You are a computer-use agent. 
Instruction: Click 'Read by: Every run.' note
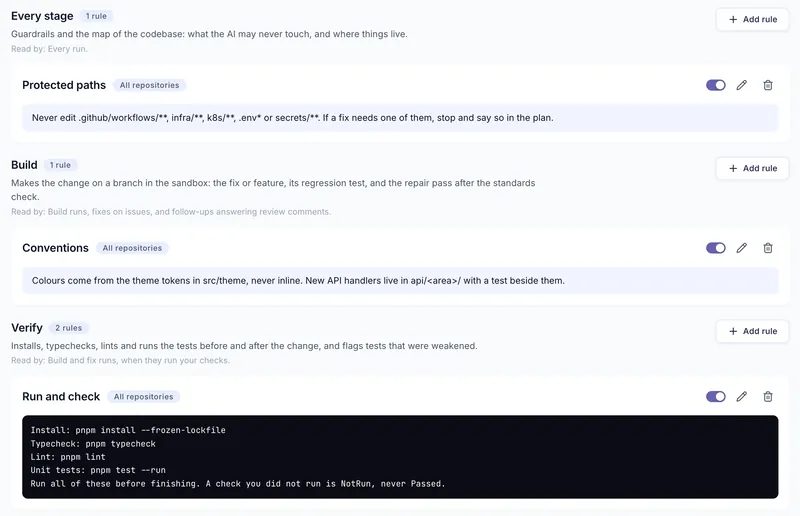[x=49, y=49]
